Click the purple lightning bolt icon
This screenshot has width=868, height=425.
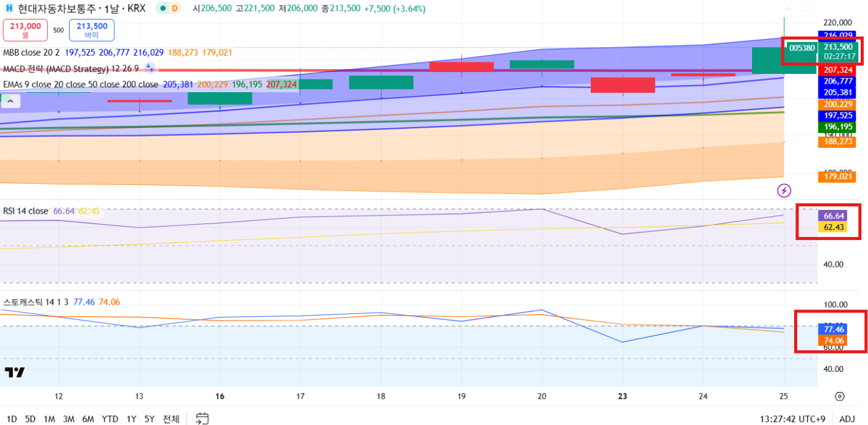[784, 191]
